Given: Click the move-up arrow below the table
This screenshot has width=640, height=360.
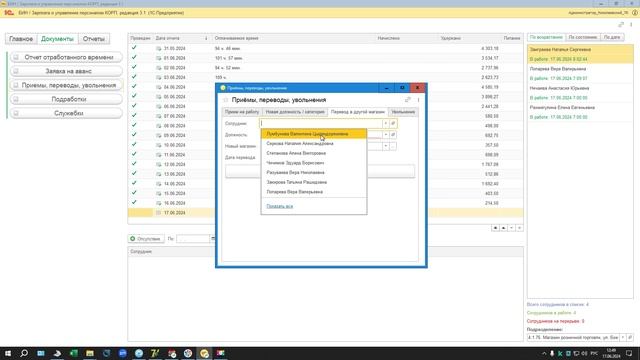Looking at the screenshot, I should [x=503, y=228].
